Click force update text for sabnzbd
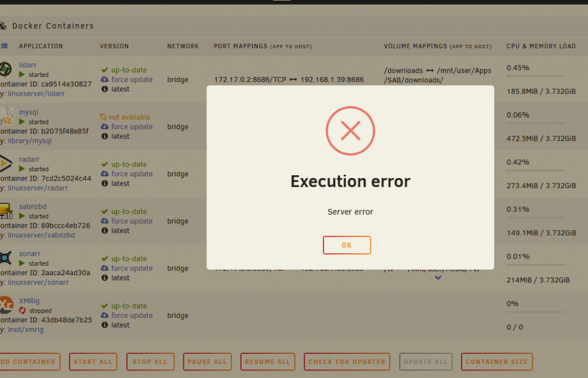 coord(132,221)
